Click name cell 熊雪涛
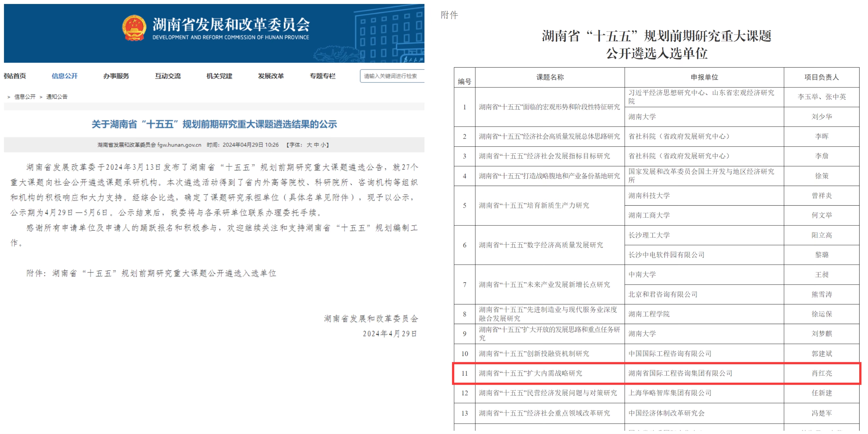This screenshot has height=434, width=868. point(821,295)
